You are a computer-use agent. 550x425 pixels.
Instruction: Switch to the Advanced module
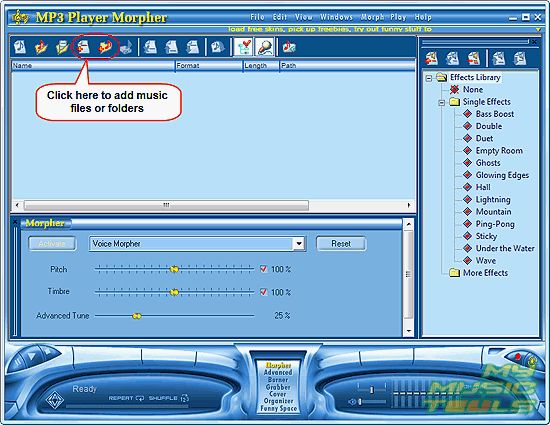[x=278, y=372]
